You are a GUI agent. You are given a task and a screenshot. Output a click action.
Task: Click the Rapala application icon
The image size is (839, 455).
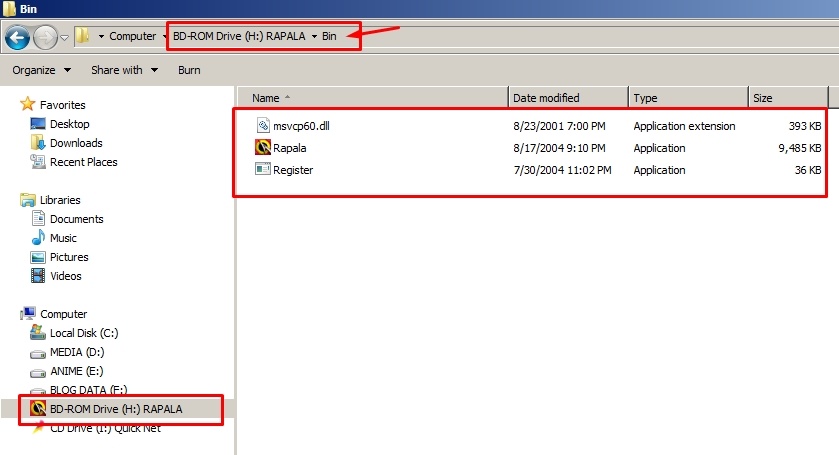[x=263, y=147]
